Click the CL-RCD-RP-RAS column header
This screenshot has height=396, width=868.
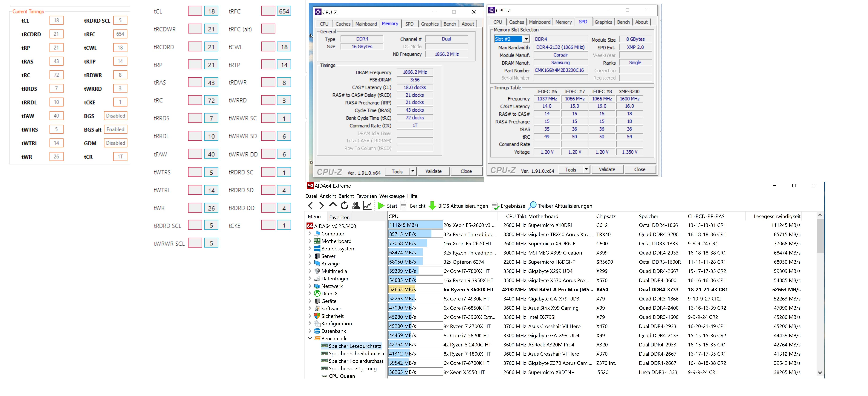(x=706, y=216)
